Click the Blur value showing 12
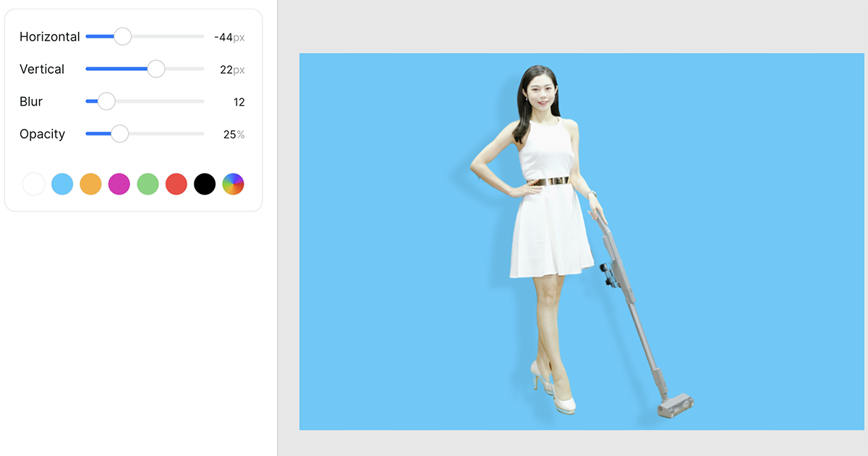 239,102
